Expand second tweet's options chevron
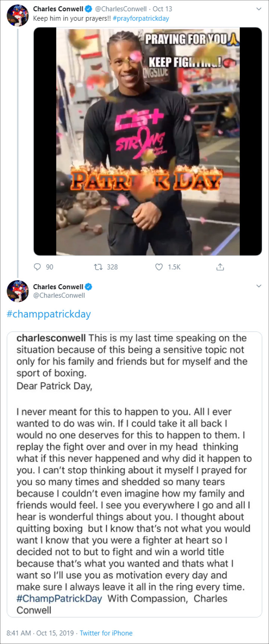Viewport: 269px width, 644px height. tap(259, 286)
